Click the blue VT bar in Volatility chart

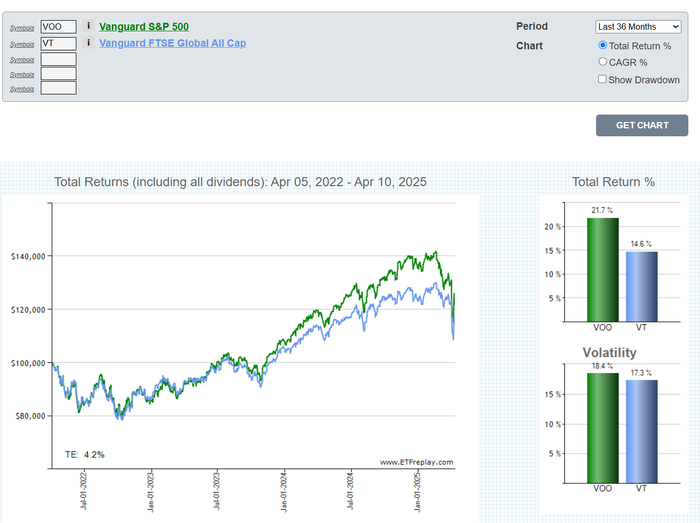tap(642, 431)
